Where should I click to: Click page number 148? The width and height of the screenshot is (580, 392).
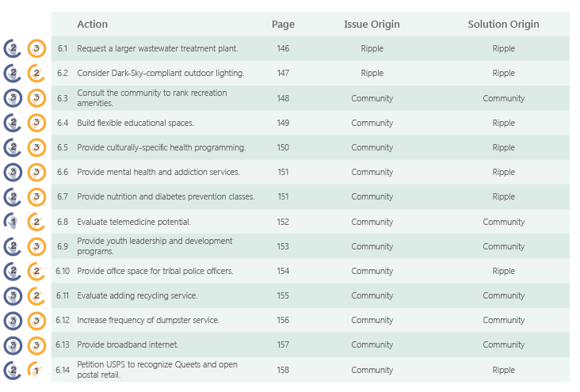click(283, 98)
